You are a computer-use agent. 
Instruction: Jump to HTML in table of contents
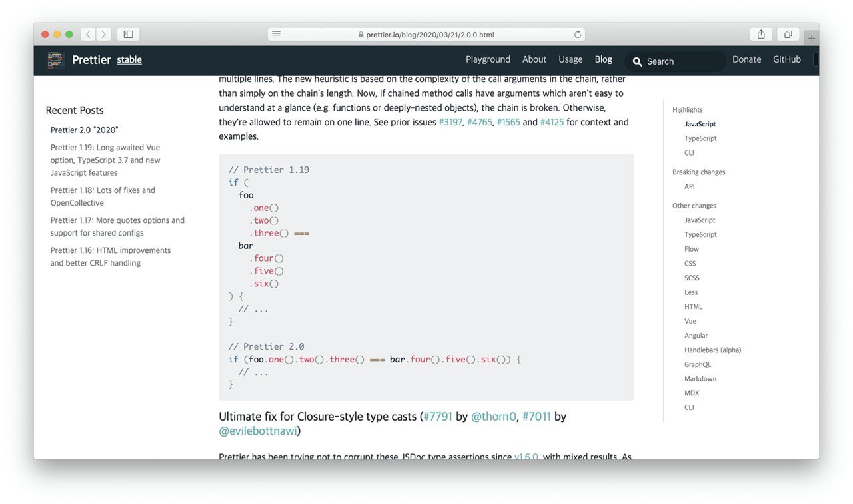point(694,307)
